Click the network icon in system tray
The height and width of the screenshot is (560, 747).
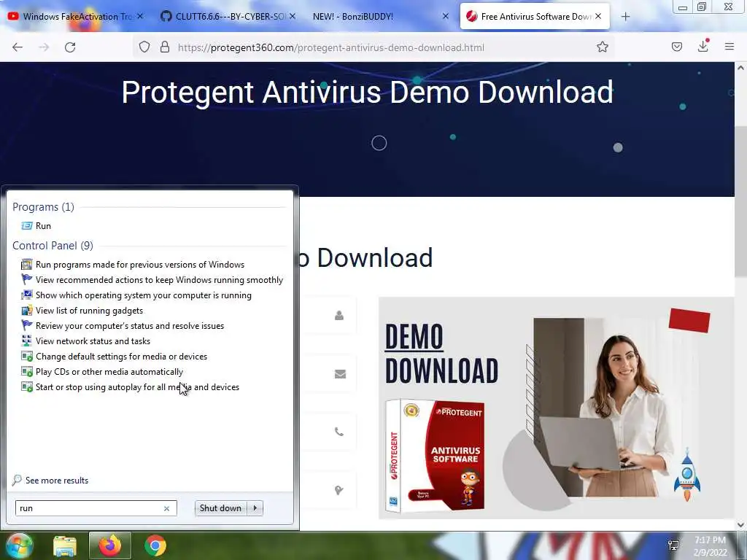673,545
